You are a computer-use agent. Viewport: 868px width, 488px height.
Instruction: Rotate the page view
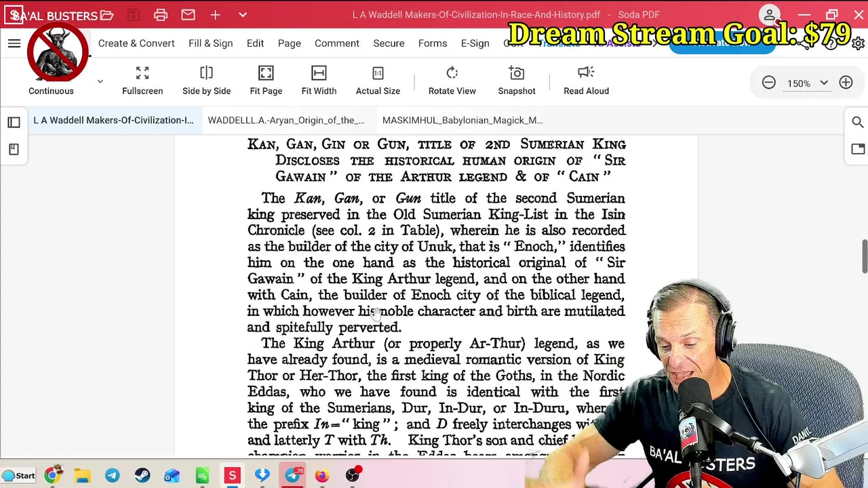452,80
